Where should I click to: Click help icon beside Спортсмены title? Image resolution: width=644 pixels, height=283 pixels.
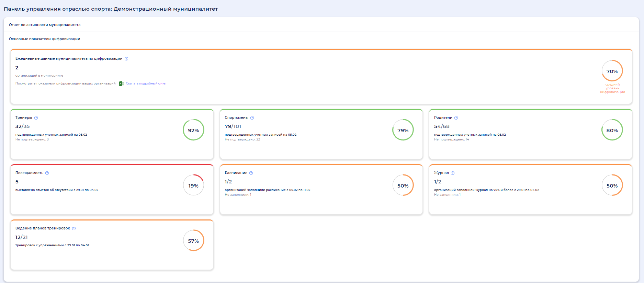252,118
